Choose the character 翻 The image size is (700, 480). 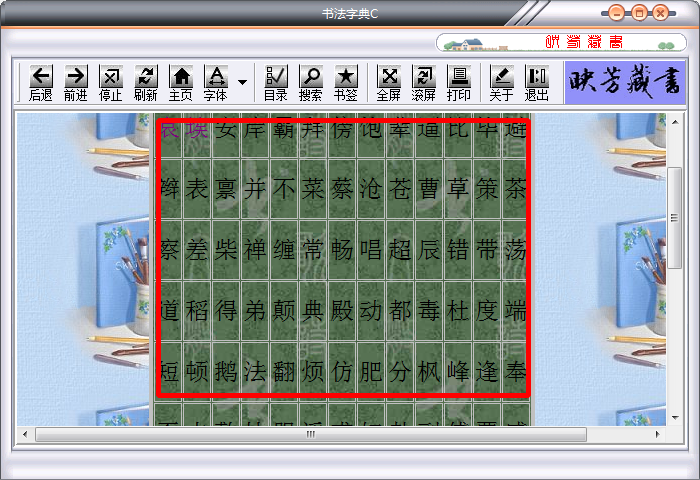pyautogui.click(x=284, y=371)
